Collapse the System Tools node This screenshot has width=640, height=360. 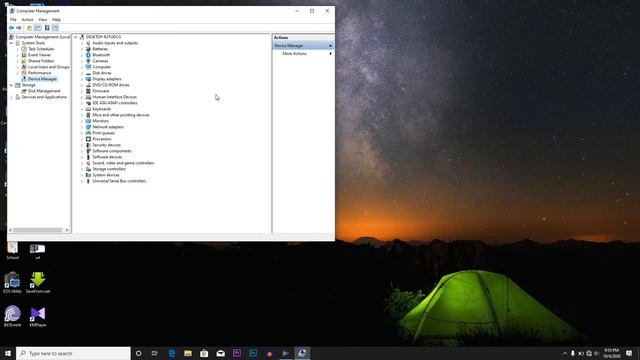click(x=11, y=43)
